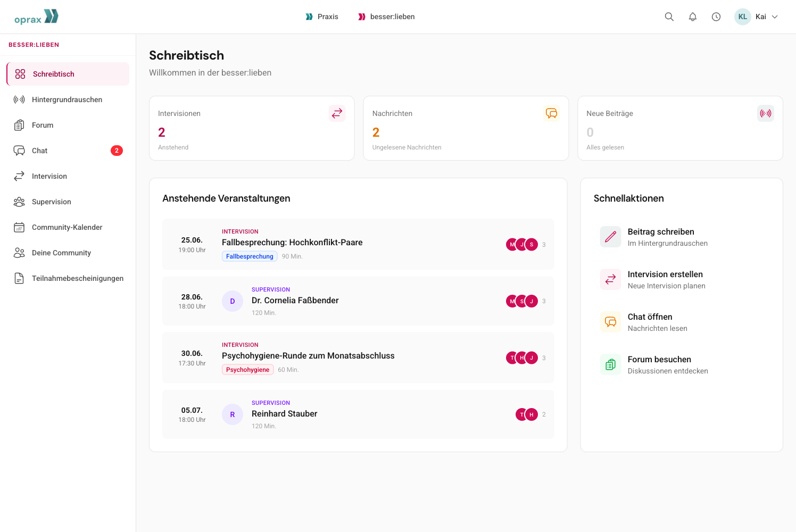
Task: Switch to the besser:lieben area
Action: [x=386, y=16]
